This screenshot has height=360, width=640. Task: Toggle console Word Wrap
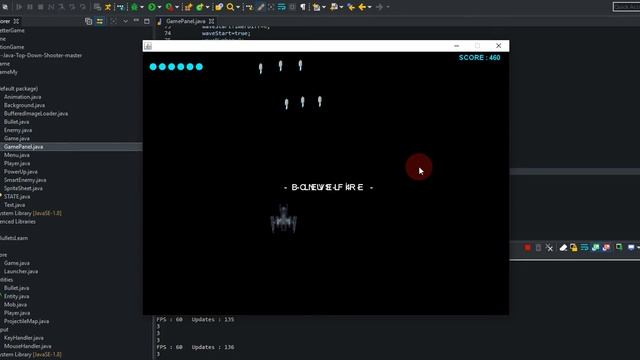584,247
